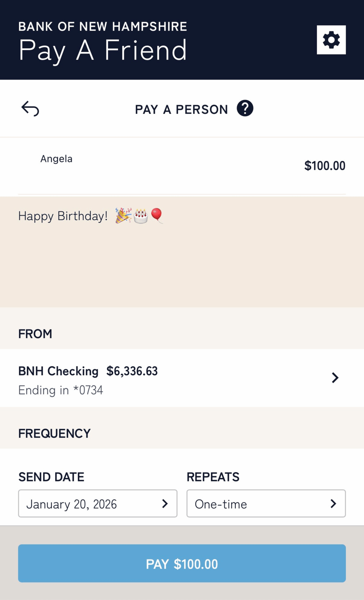Open settings with the gear icon
Viewport: 364px width, 600px height.
point(331,40)
